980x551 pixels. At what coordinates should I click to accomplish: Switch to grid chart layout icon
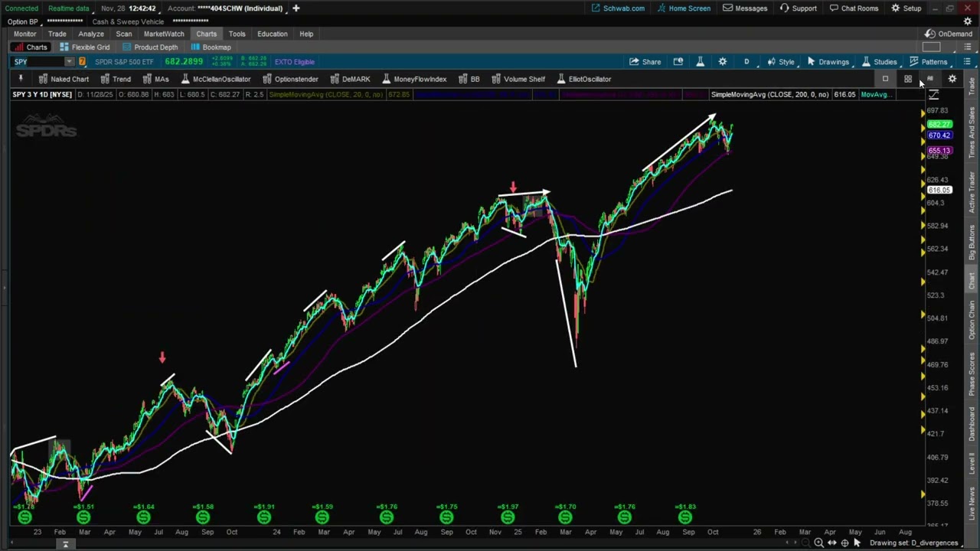click(x=907, y=79)
